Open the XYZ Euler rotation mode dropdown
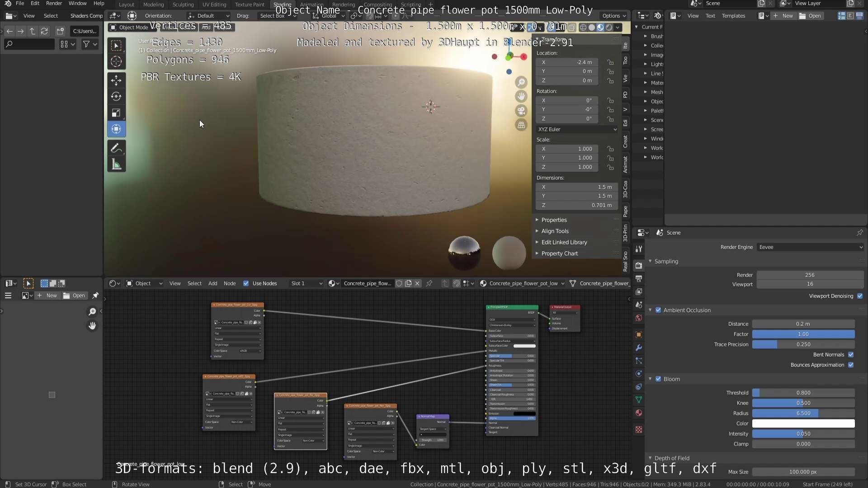Screen dimensions: 868x488 (577, 129)
